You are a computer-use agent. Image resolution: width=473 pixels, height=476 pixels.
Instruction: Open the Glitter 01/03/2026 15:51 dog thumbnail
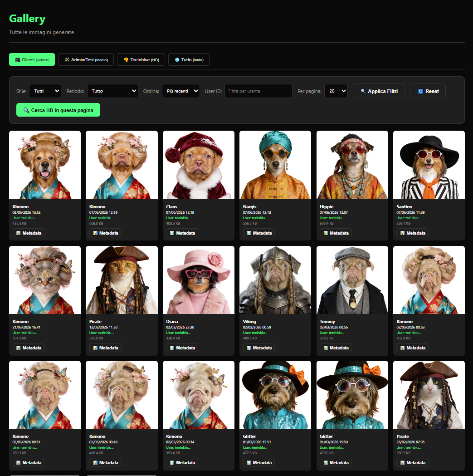tap(275, 395)
